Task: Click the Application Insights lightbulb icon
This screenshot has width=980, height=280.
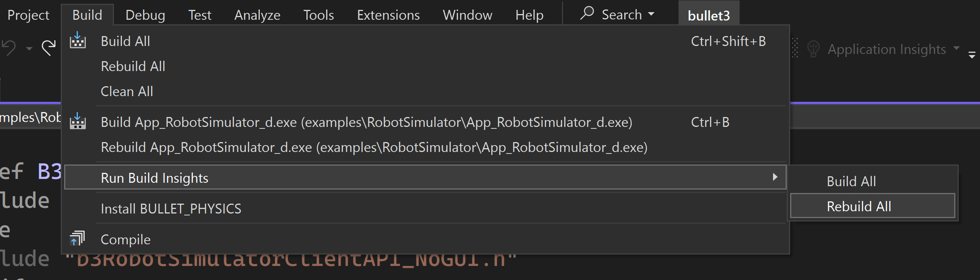Action: (x=813, y=49)
